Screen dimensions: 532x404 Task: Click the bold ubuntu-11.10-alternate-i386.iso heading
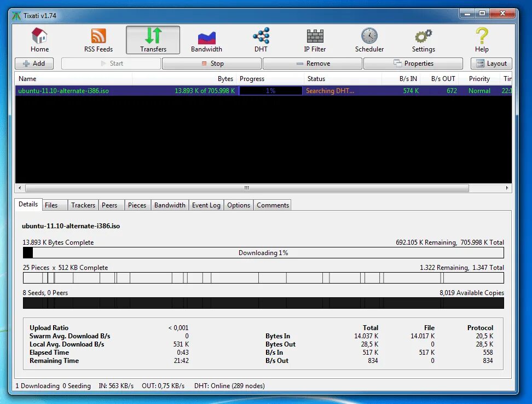[x=71, y=226]
